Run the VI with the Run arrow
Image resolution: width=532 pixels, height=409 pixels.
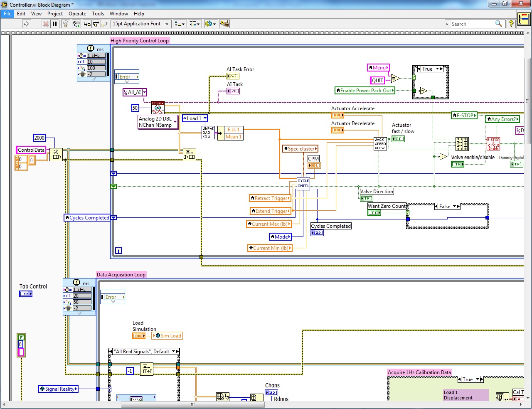pyautogui.click(x=26, y=24)
